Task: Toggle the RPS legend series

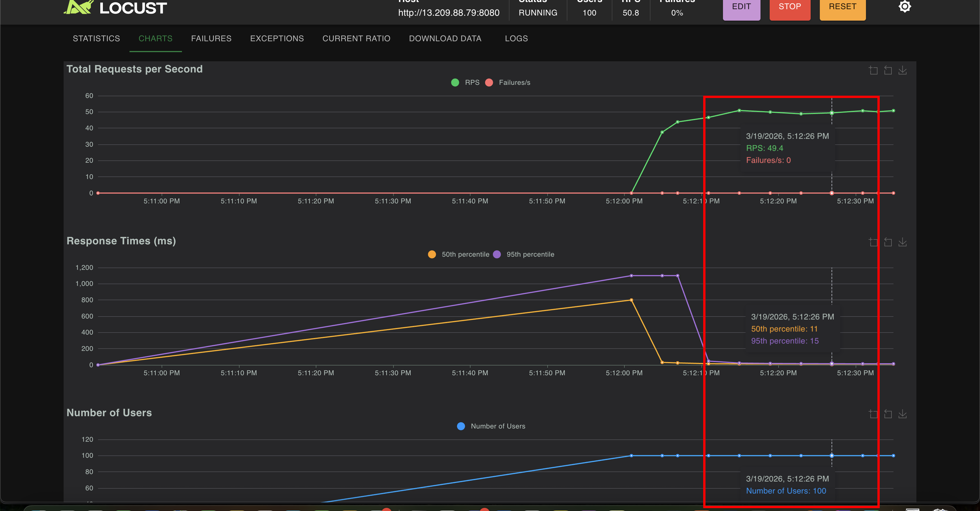Action: [x=465, y=82]
